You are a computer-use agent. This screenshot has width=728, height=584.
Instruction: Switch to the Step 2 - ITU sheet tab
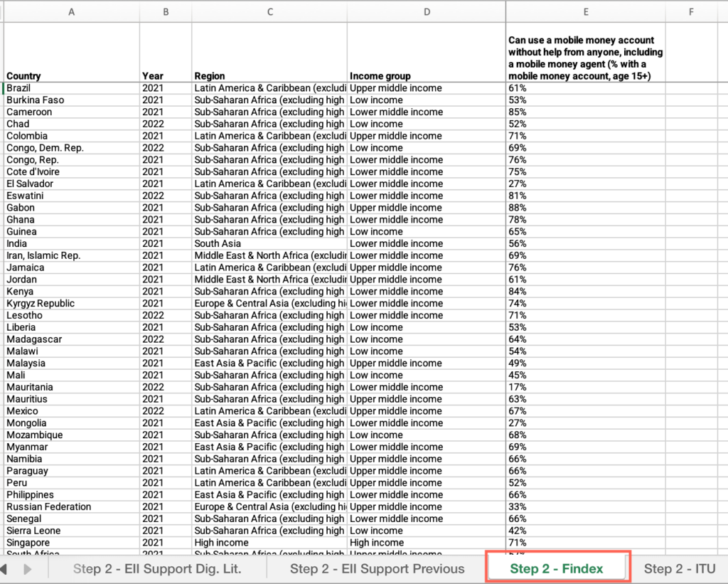click(679, 568)
